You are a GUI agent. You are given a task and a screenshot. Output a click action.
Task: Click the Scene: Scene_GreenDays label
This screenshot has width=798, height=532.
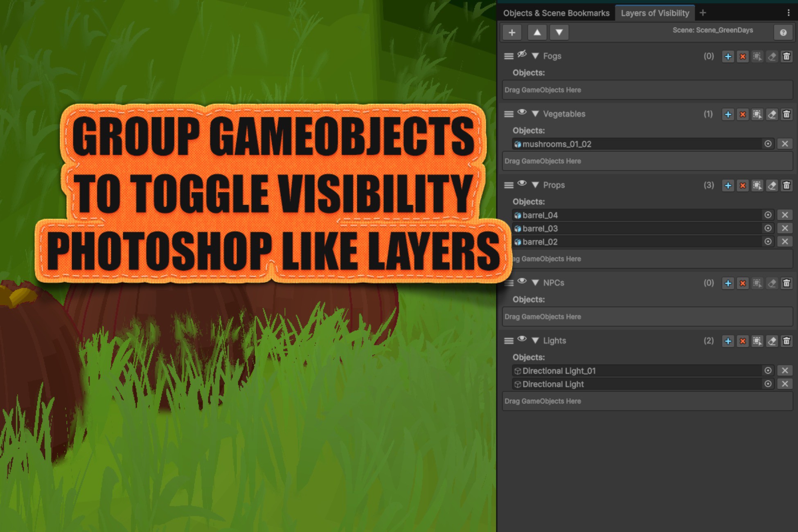712,30
